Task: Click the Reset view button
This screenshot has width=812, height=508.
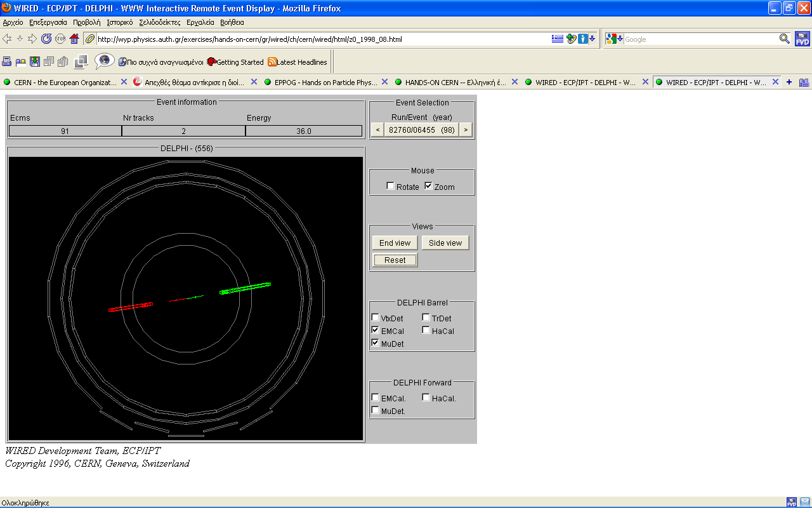Action: tap(395, 260)
